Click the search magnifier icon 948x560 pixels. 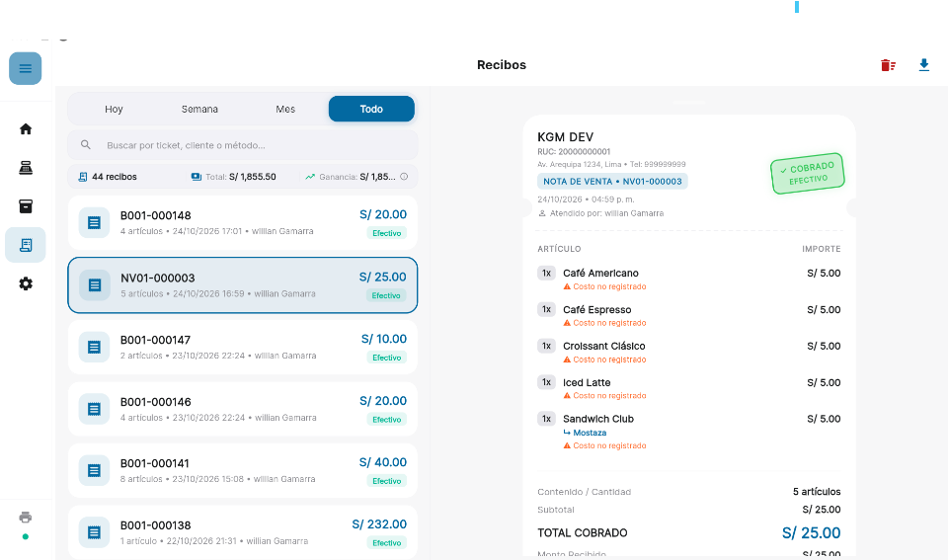86,145
